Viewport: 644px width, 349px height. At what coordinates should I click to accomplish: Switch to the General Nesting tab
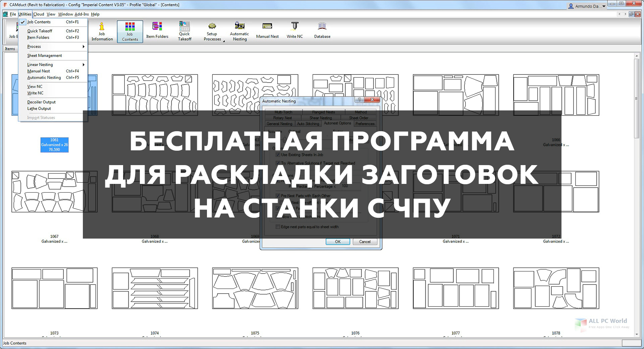279,124
